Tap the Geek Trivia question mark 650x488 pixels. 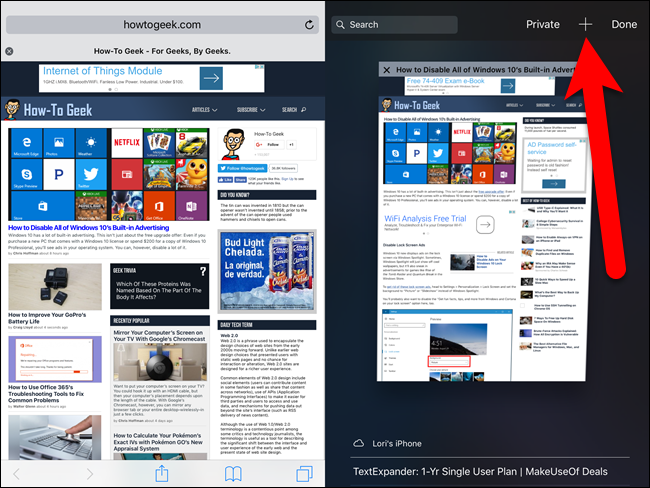[203, 272]
